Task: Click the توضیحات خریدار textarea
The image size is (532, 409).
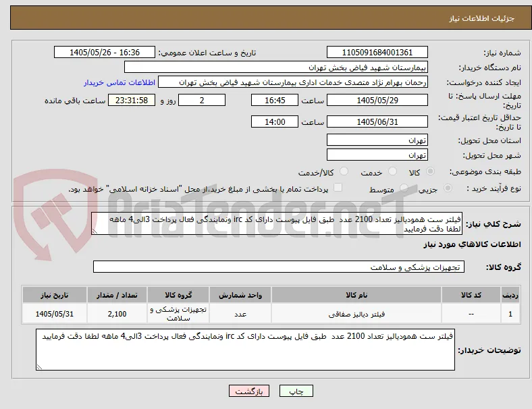Action: pyautogui.click(x=245, y=350)
